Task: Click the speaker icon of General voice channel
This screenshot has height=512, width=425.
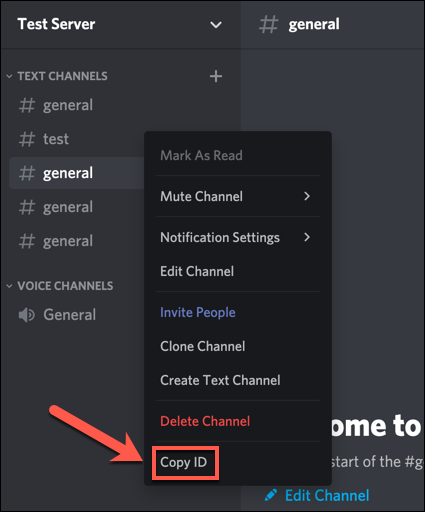Action: [x=26, y=315]
